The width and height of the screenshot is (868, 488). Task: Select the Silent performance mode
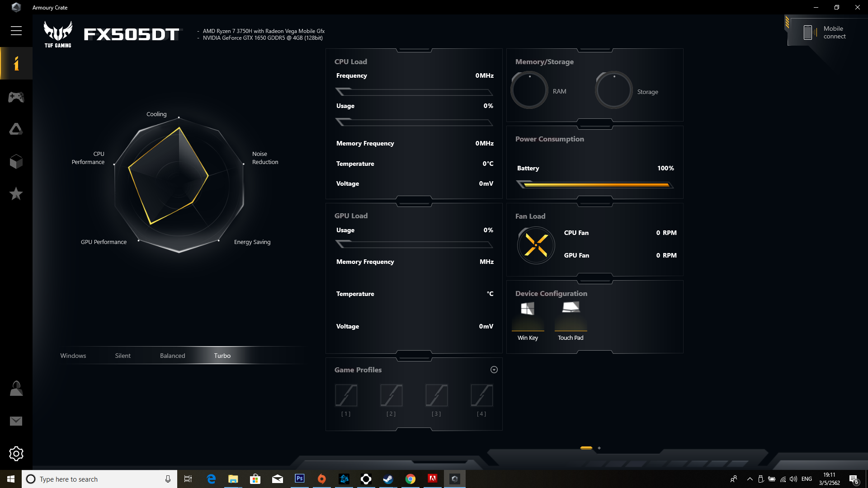tap(123, 356)
